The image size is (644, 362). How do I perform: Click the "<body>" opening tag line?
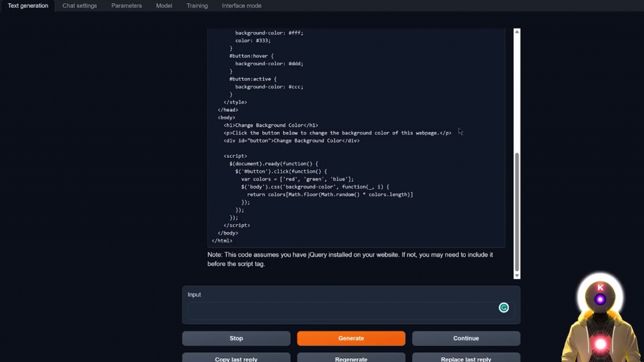click(x=226, y=118)
